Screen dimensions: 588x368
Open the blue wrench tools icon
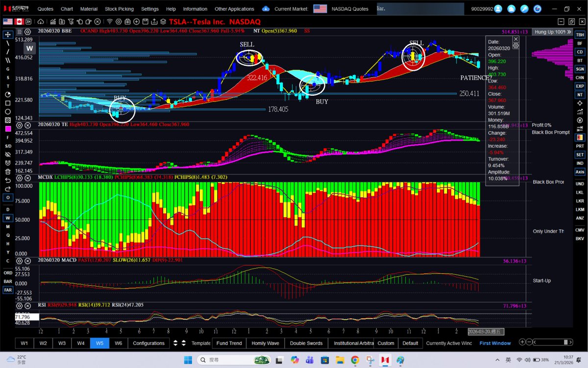click(524, 9)
